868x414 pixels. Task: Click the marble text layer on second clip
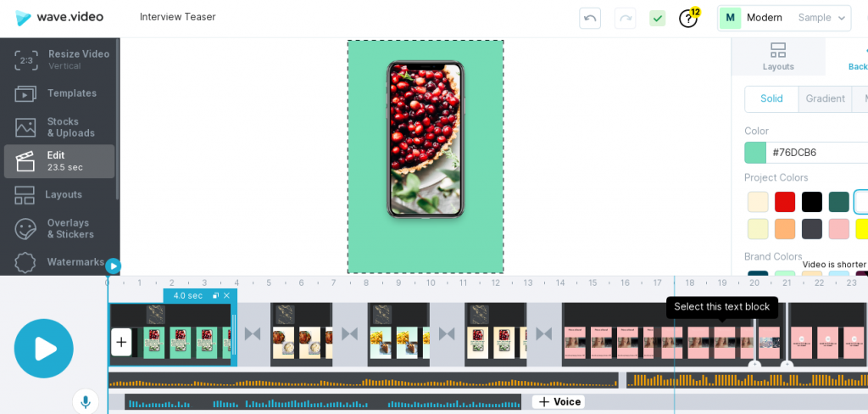point(285,315)
